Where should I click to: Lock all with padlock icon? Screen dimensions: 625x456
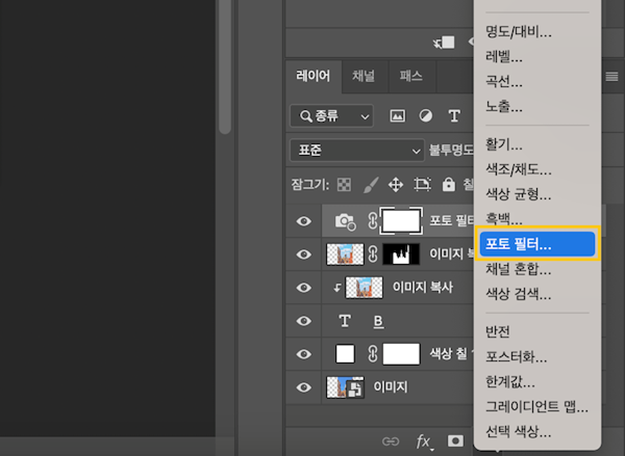(x=448, y=184)
